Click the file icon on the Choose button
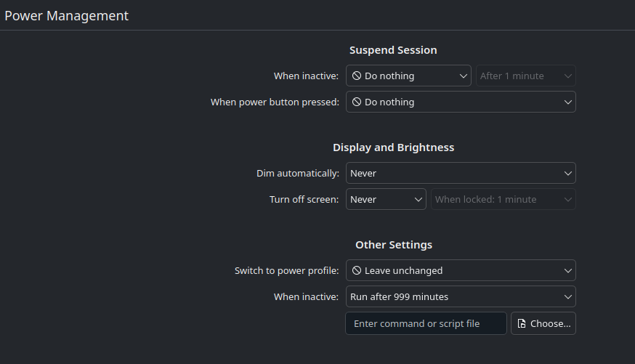The height and width of the screenshot is (364, 635). (x=522, y=324)
